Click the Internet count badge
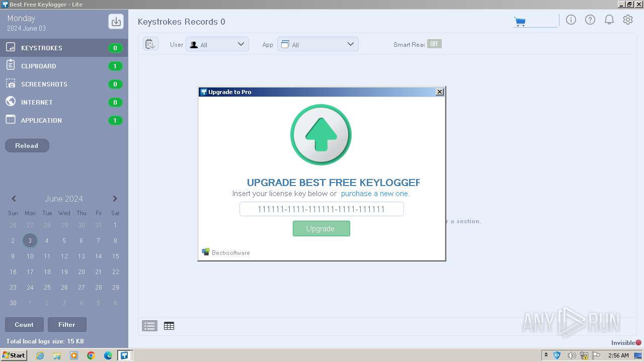The image size is (644, 362). (115, 103)
